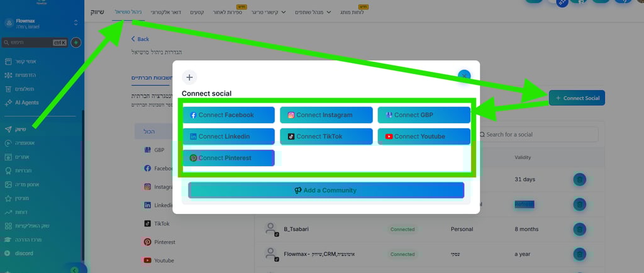This screenshot has width=644, height=273.
Task: Filter accounts by TikTok
Action: (x=157, y=224)
